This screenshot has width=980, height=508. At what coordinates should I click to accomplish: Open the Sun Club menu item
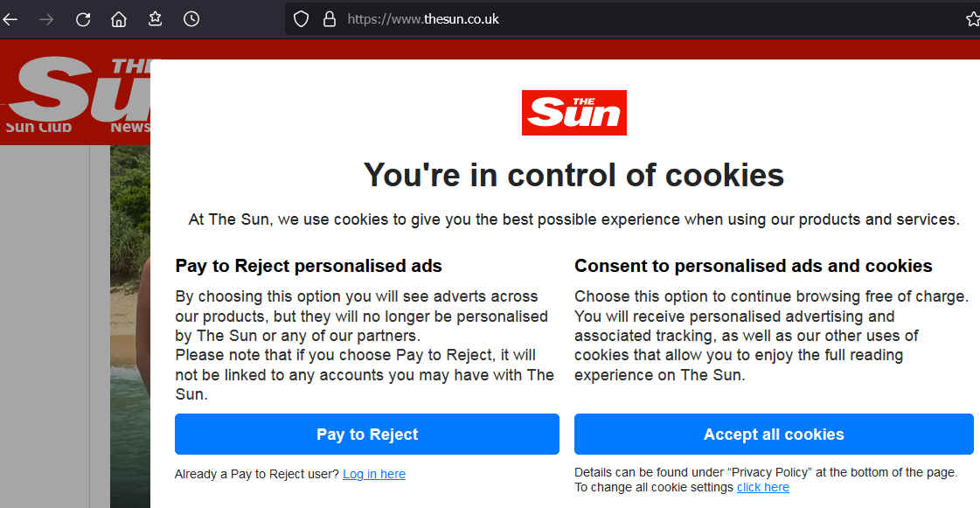click(38, 127)
